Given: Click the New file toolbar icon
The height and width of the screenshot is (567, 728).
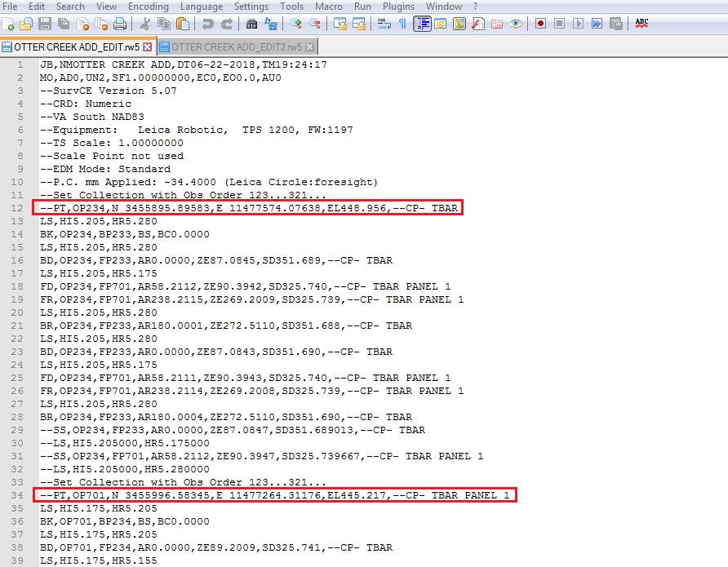Looking at the screenshot, I should tap(9, 24).
